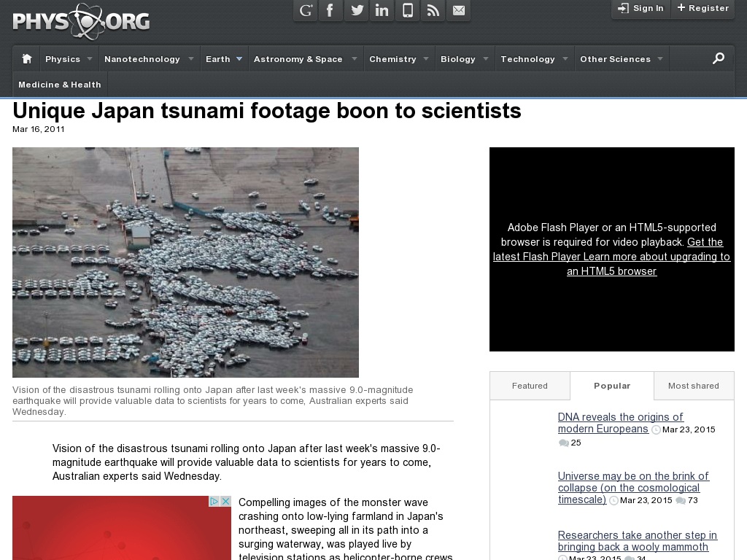
Task: Open the Astronomy & Space menu
Action: coord(298,59)
